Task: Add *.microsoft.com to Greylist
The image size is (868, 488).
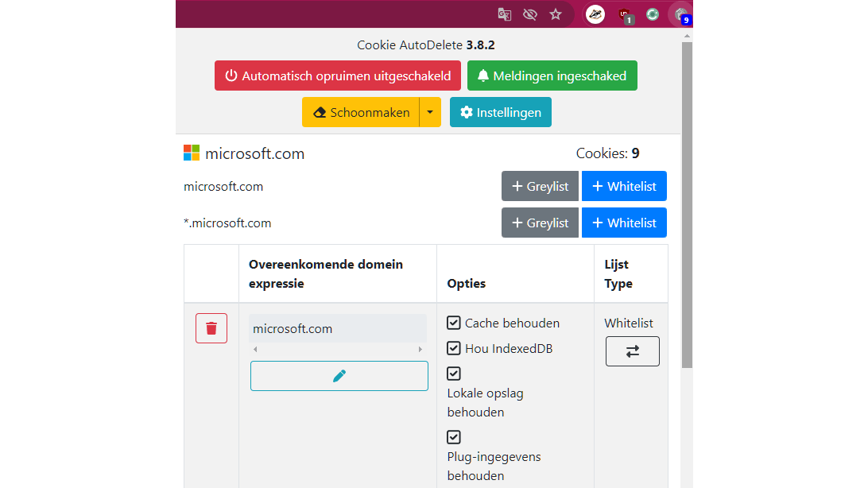Action: pos(540,223)
